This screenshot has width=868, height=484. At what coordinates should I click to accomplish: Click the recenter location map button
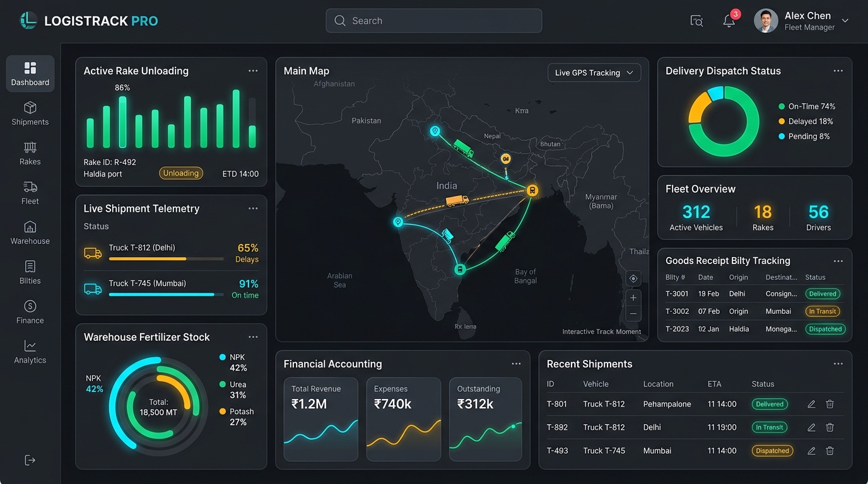pyautogui.click(x=634, y=279)
